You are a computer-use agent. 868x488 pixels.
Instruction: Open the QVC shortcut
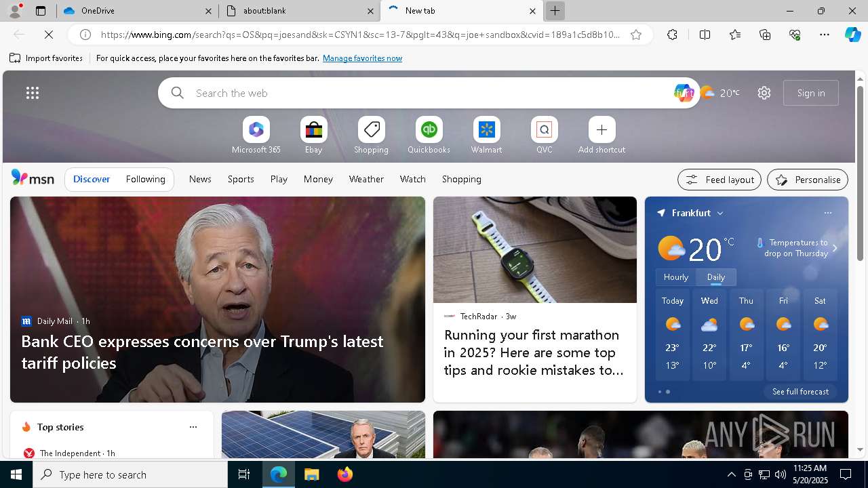point(544,136)
